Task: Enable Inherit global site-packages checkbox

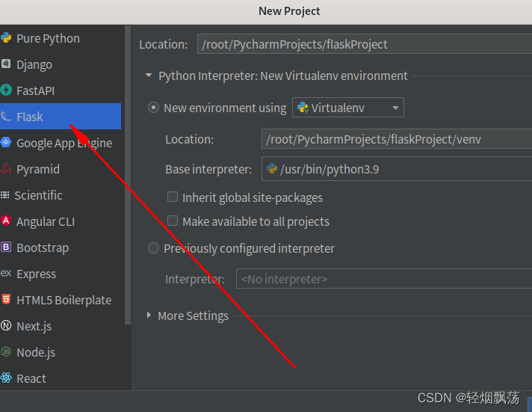Action: pyautogui.click(x=173, y=197)
